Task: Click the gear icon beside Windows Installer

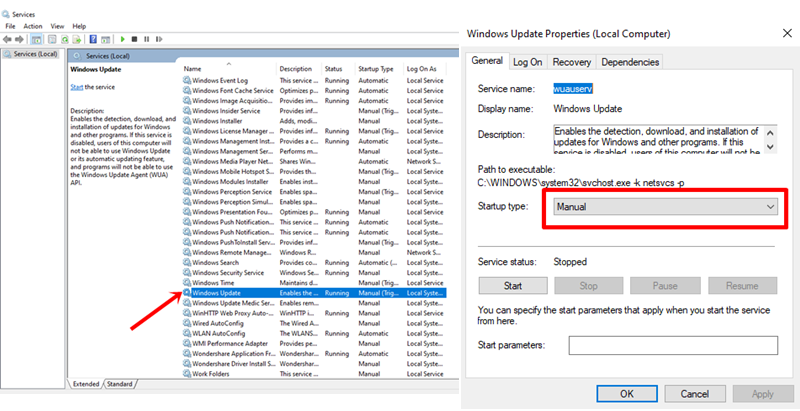Action: pyautogui.click(x=187, y=121)
